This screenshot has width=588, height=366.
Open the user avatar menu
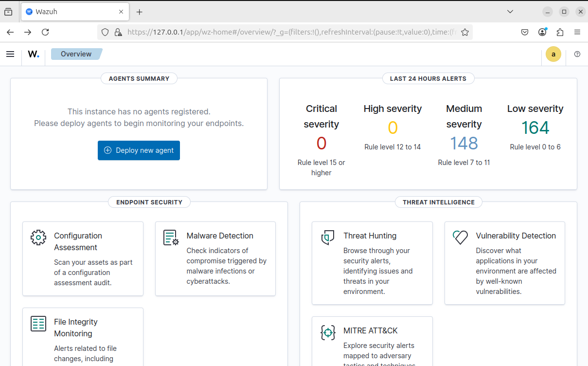553,54
